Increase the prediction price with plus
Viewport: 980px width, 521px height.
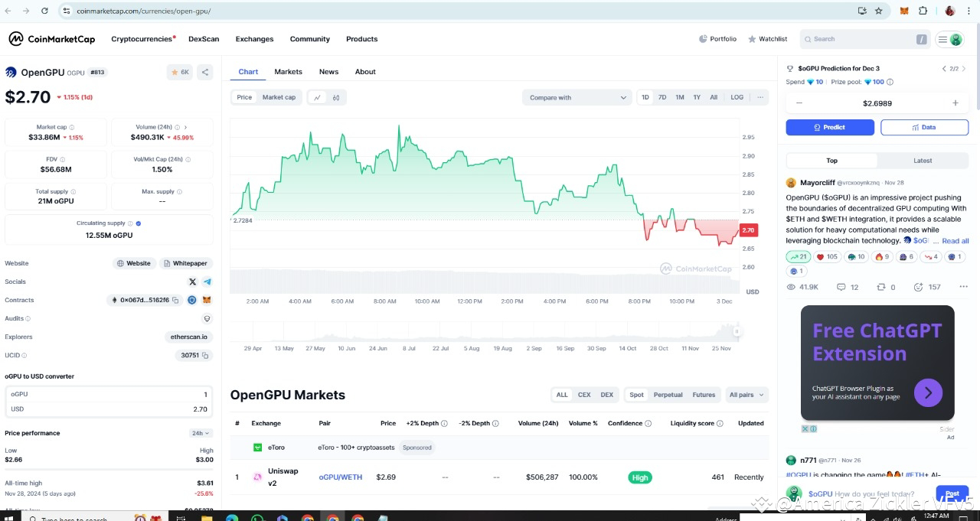tap(955, 103)
